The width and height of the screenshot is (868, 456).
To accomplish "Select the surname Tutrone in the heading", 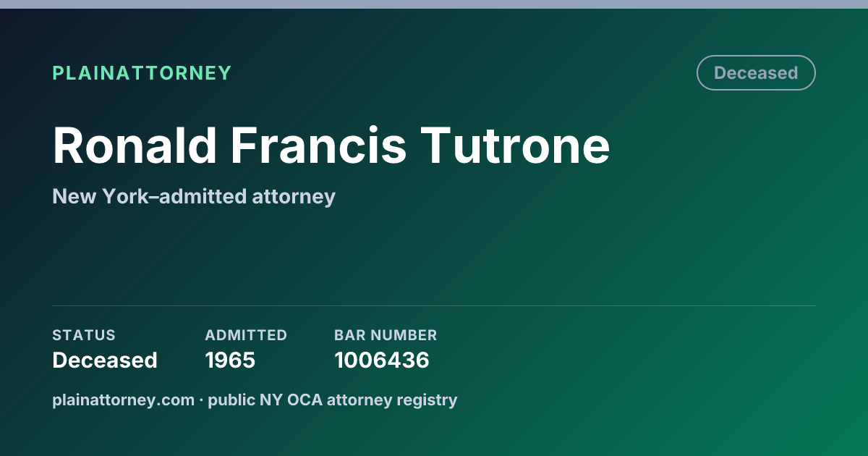I will click(x=516, y=145).
